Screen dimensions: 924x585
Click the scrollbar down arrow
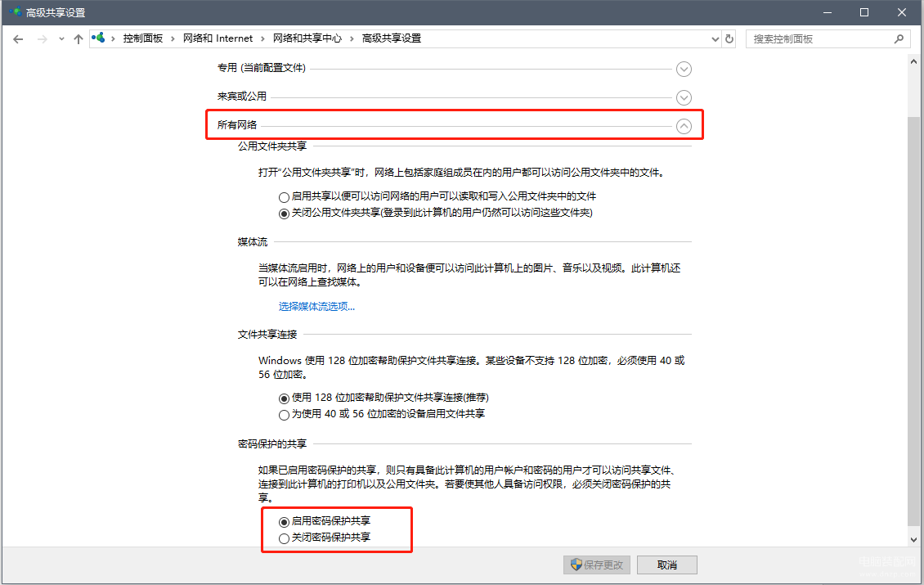point(913,540)
